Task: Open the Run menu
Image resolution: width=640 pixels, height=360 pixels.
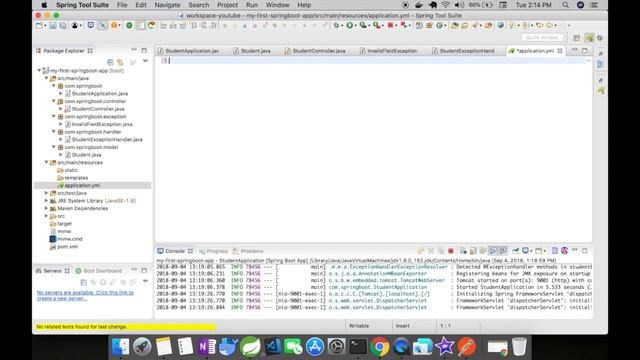Action: (x=252, y=5)
